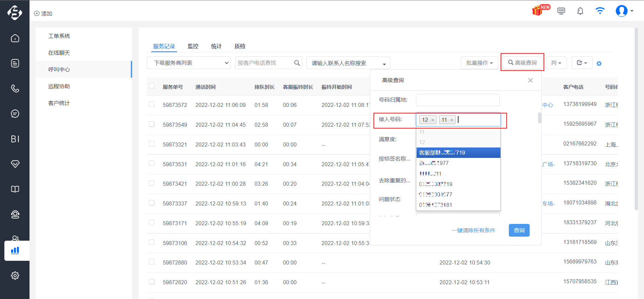This screenshot has height=299, width=644.
Task: Switch to the 质检 tab
Action: (240, 46)
